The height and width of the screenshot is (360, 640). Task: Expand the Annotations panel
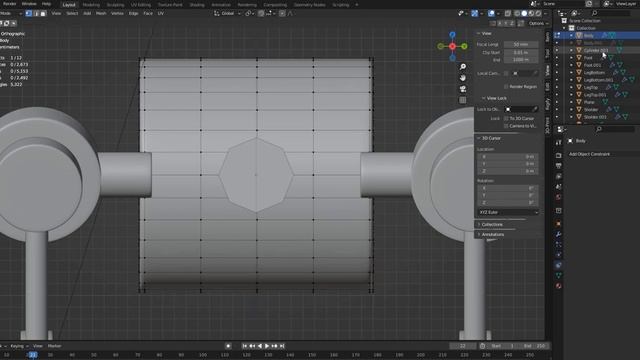(479, 235)
